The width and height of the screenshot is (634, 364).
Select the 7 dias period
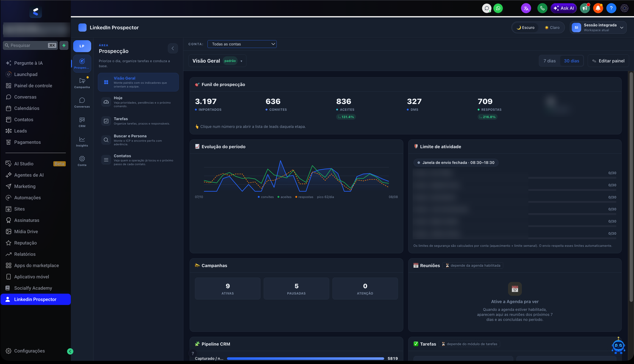pyautogui.click(x=550, y=61)
